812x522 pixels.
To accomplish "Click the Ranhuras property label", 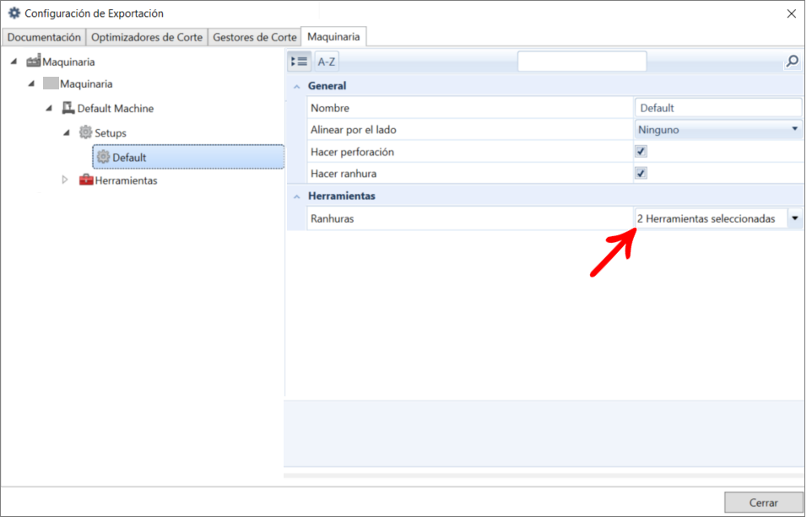I will coord(332,218).
